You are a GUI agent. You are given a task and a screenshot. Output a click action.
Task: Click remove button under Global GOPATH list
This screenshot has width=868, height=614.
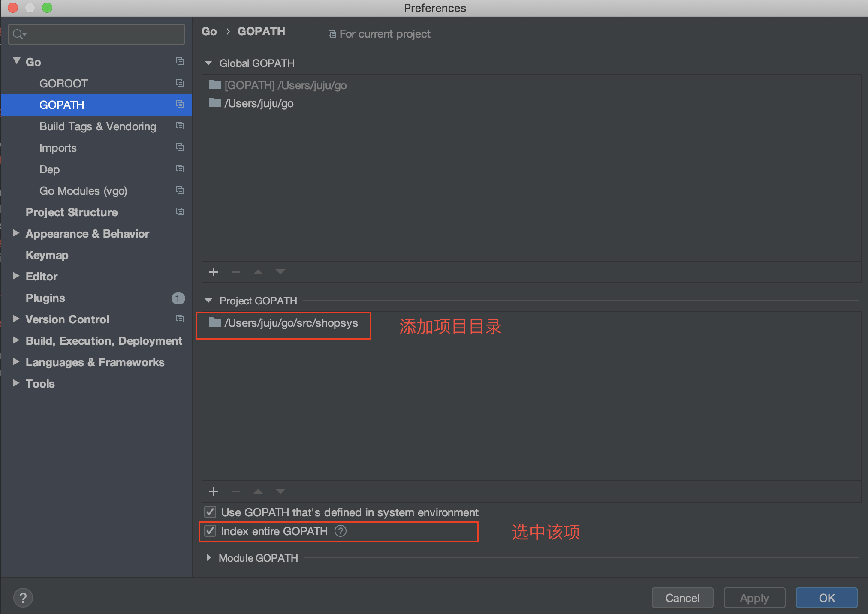coord(236,272)
